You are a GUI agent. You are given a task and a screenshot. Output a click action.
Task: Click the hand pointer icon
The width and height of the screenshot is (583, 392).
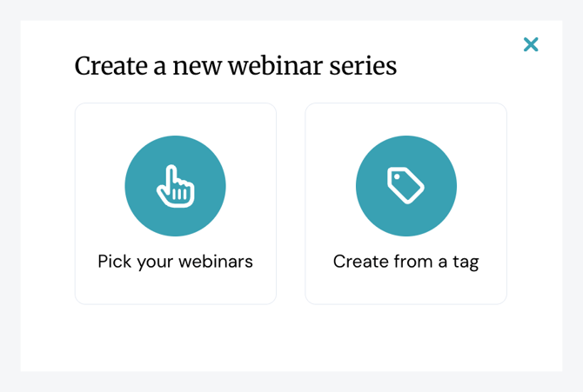[175, 186]
